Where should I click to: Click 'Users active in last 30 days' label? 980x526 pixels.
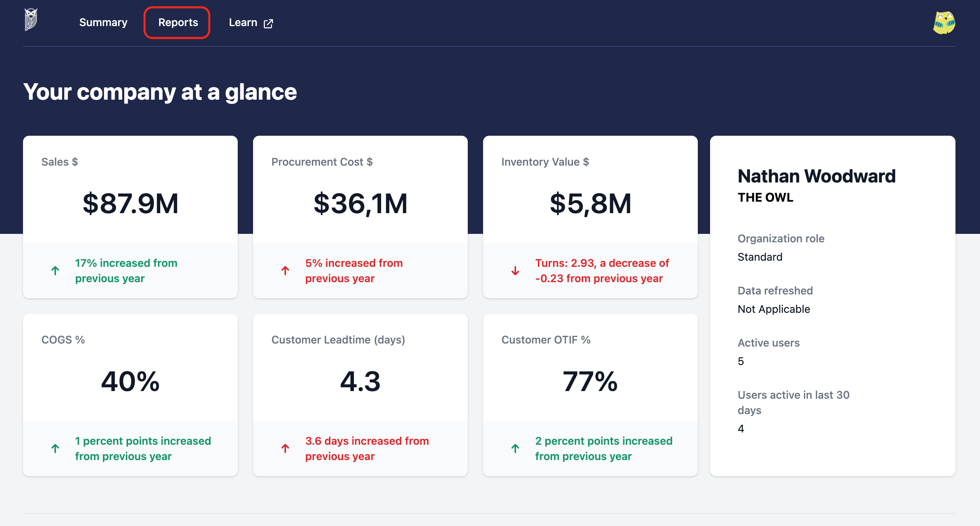pos(794,403)
